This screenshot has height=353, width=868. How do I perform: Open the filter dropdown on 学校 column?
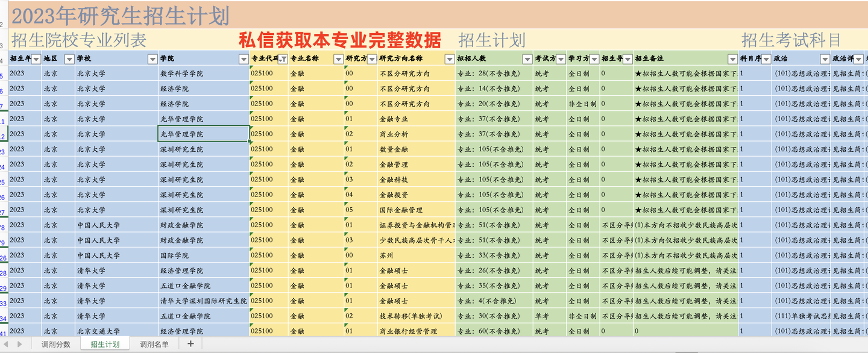pos(152,58)
